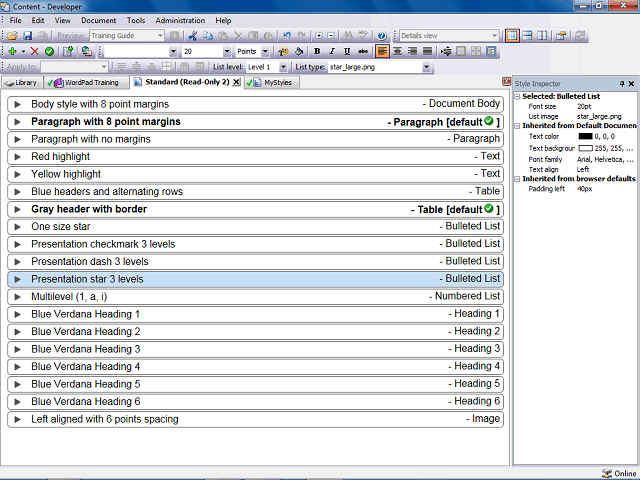Open the Preview Training Guide dropdown
This screenshot has width=640, height=480.
[x=160, y=36]
